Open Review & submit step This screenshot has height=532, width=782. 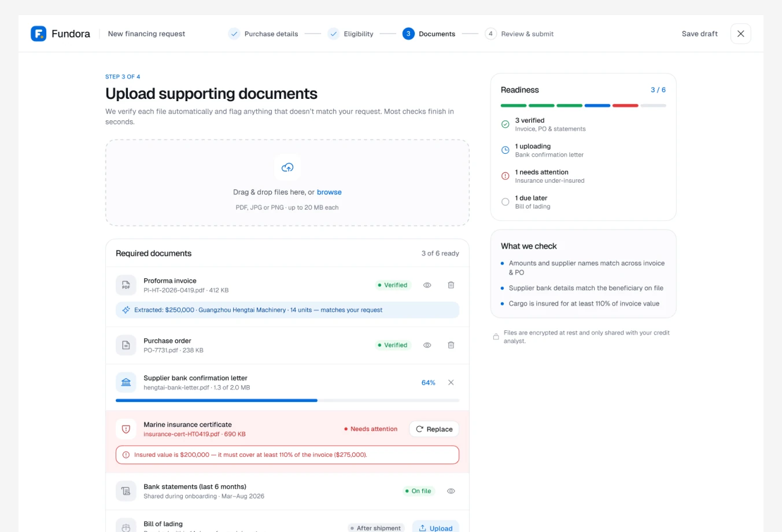[x=519, y=34]
